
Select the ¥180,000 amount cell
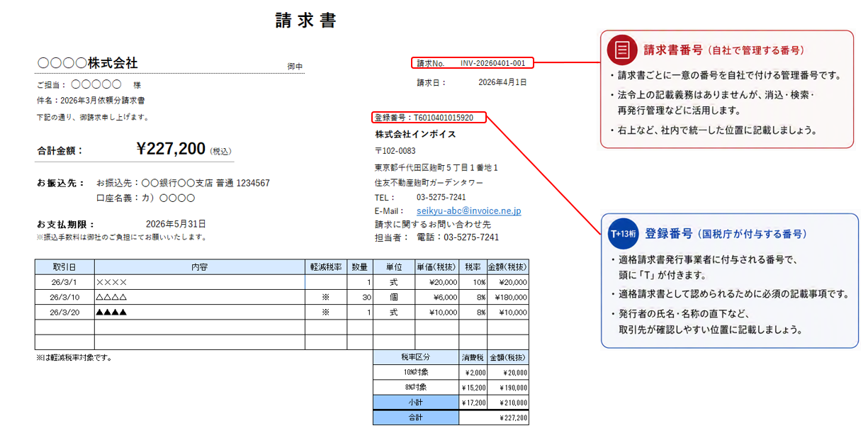point(507,297)
